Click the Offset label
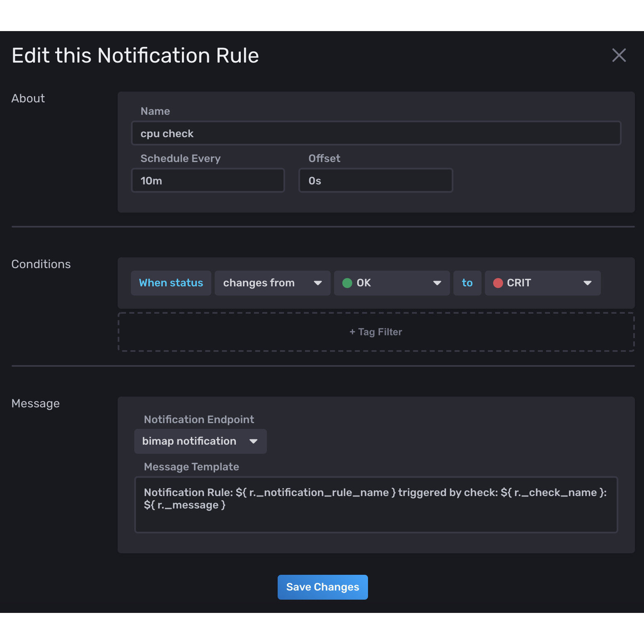644x644 pixels. (324, 158)
